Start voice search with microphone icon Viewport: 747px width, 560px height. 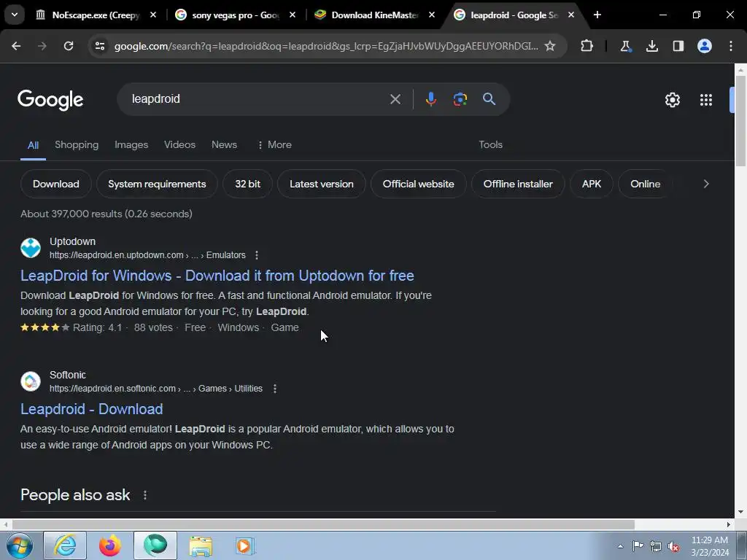point(430,99)
